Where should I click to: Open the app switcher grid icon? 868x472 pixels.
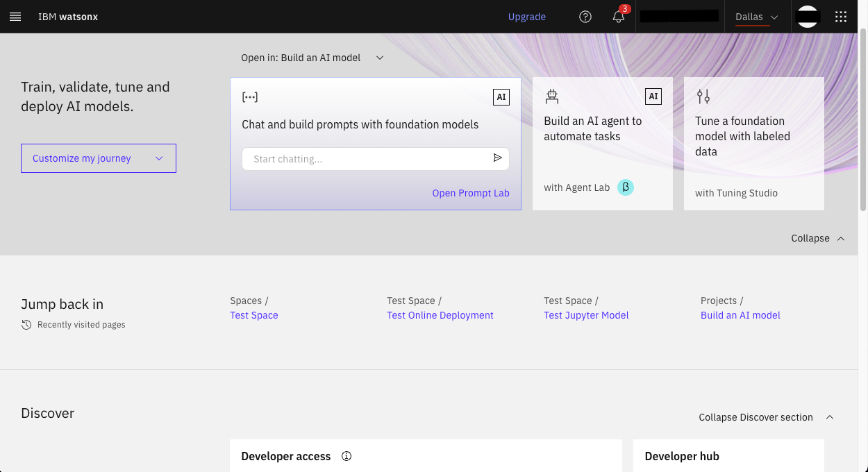click(x=841, y=17)
